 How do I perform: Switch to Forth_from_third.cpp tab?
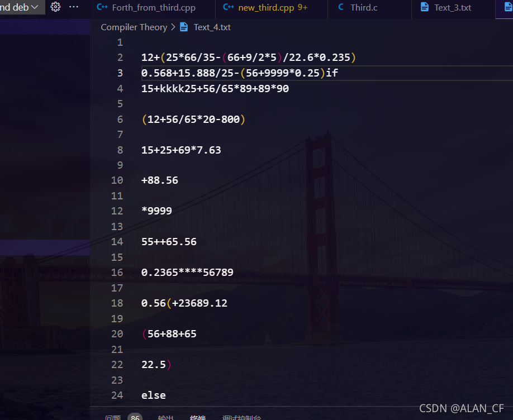click(x=154, y=7)
